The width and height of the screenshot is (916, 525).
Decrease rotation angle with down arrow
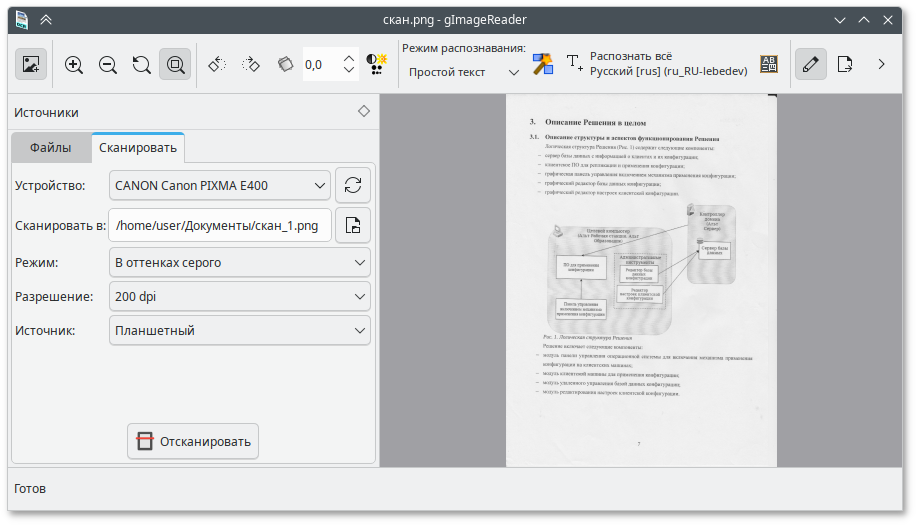pyautogui.click(x=349, y=70)
